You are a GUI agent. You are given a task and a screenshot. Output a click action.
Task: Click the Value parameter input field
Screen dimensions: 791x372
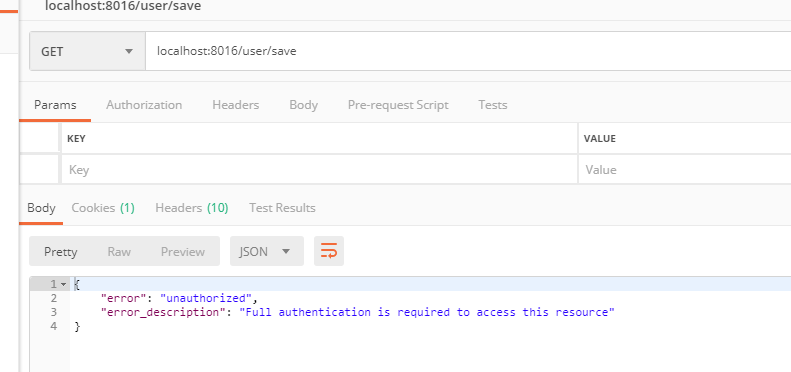tap(685, 170)
